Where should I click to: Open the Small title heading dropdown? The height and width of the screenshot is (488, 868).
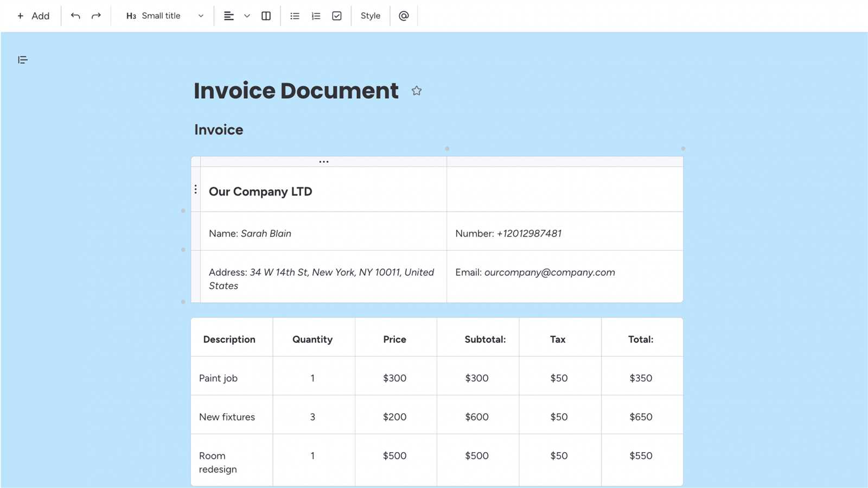165,16
